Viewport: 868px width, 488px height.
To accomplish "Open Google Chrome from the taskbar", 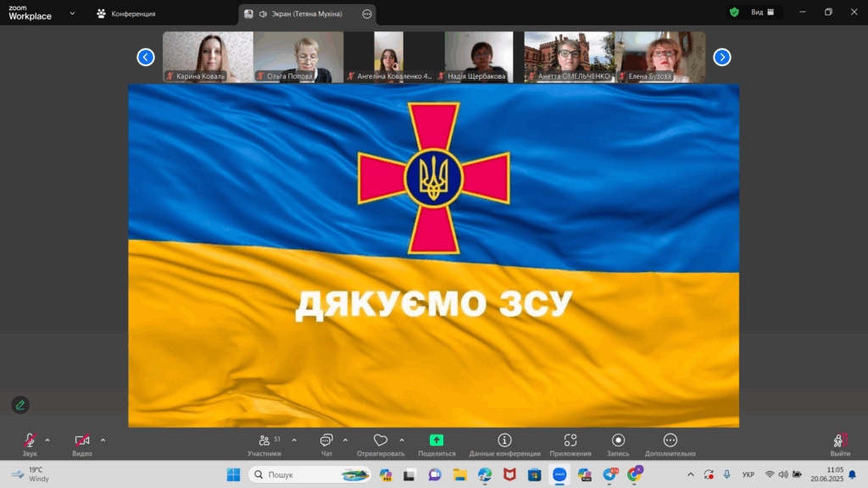I will click(635, 474).
